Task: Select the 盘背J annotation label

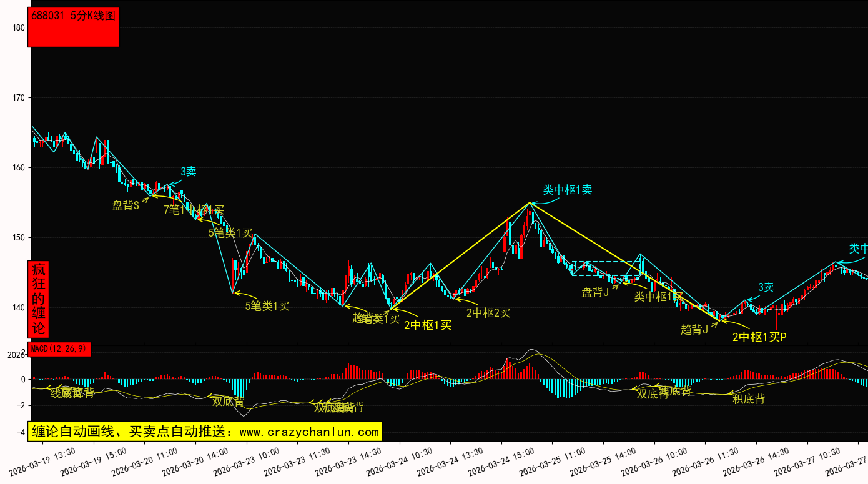Action: 595,292
